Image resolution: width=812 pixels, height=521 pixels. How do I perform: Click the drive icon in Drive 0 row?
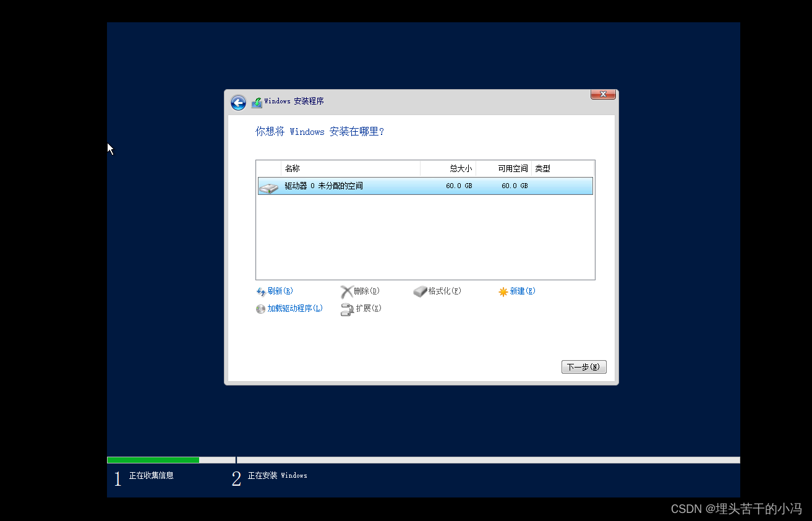(x=268, y=187)
